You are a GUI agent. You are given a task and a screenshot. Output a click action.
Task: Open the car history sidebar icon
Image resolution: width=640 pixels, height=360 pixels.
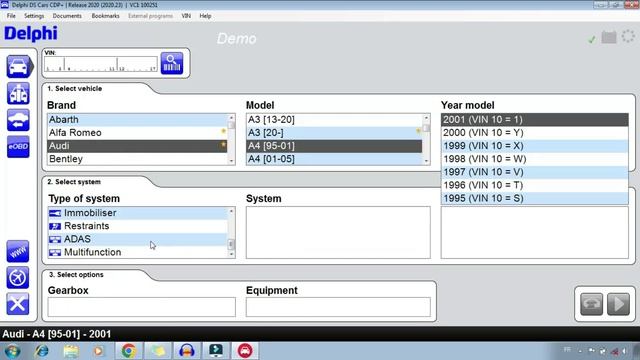[18, 120]
